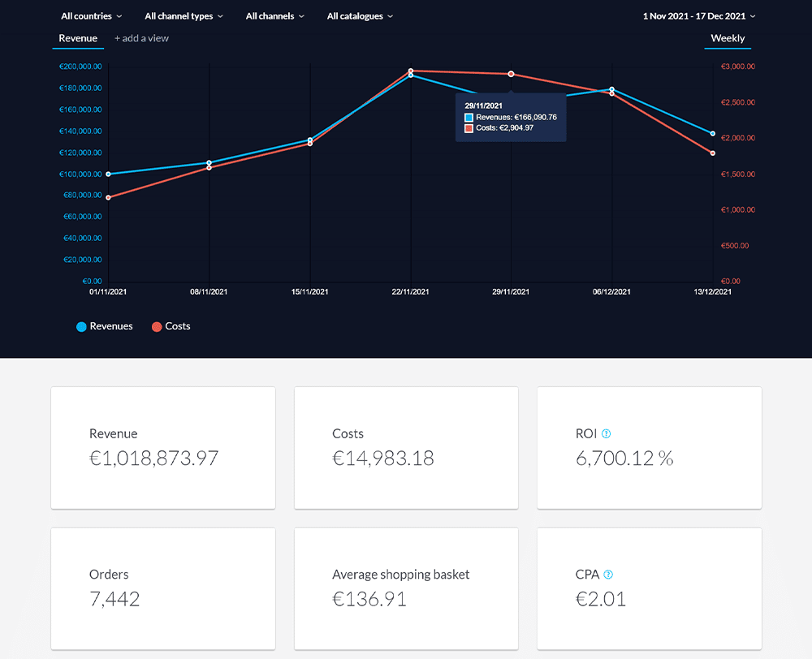
Task: Click the CPA value €2.01
Action: click(601, 599)
